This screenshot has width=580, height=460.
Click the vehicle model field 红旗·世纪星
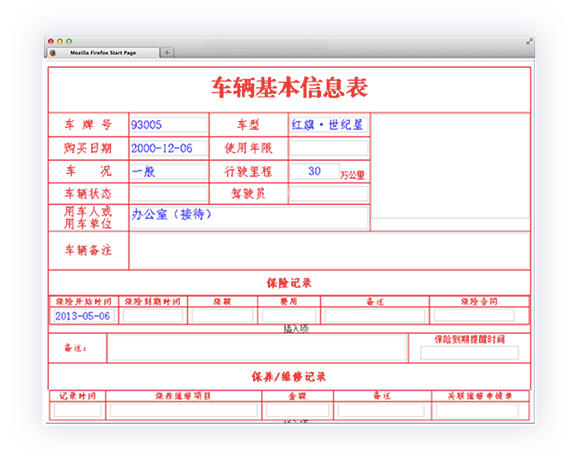328,125
